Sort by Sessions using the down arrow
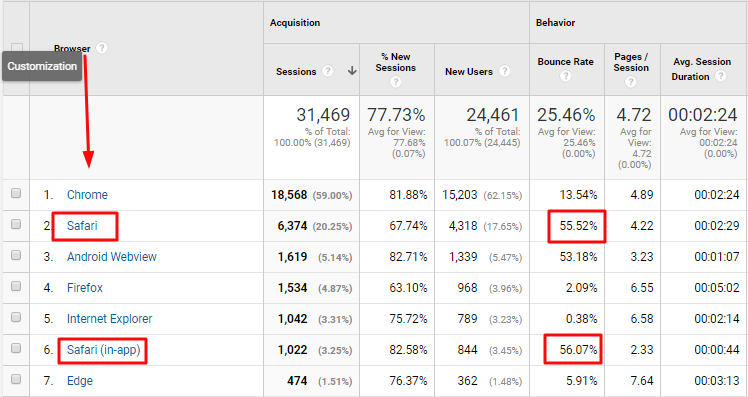The height and width of the screenshot is (397, 748). [352, 71]
